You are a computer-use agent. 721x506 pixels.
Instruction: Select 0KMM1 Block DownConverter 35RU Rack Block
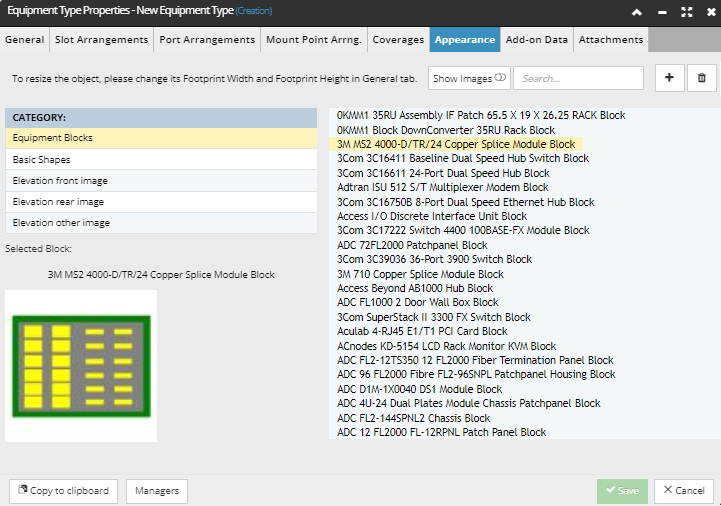tap(446, 130)
